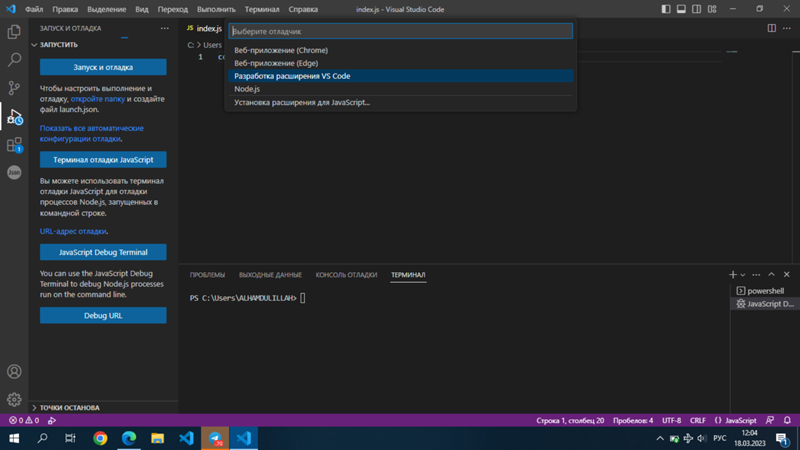Maximize the panel with the chevron up icon

tap(771, 274)
